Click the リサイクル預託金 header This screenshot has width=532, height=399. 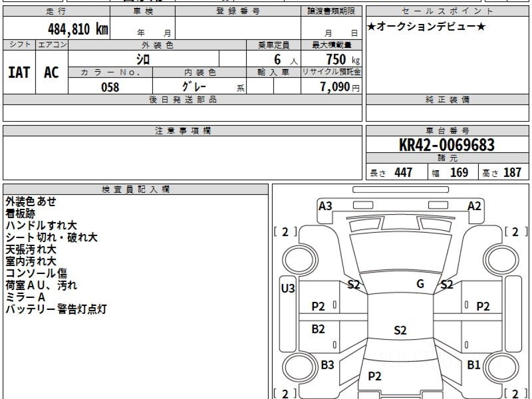332,72
